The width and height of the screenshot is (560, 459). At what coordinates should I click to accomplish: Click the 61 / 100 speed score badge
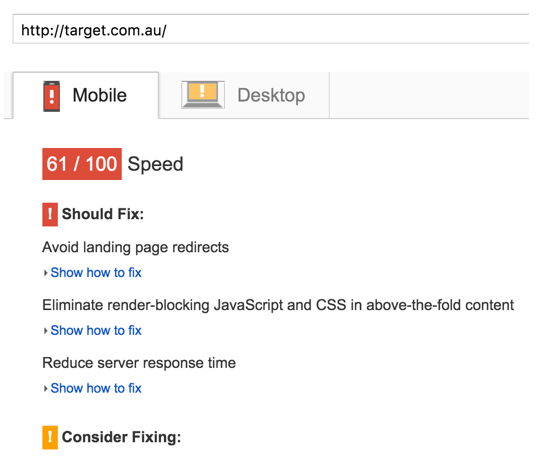pyautogui.click(x=82, y=164)
